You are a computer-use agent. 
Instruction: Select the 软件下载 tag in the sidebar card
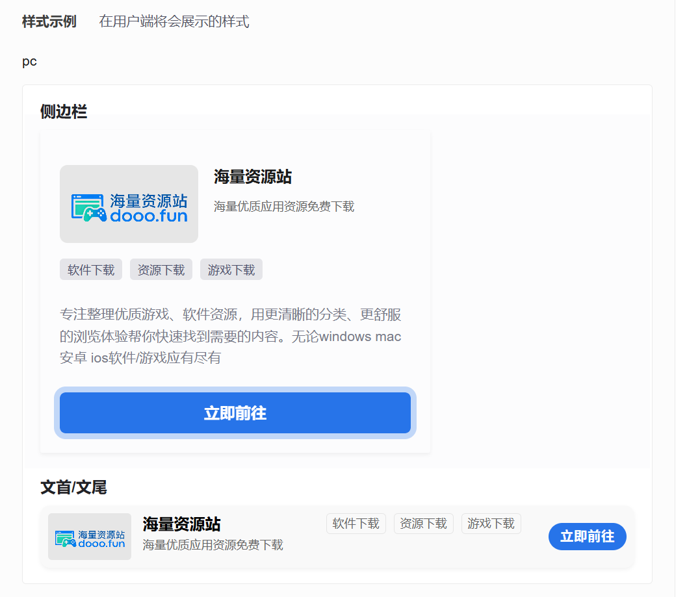91,270
